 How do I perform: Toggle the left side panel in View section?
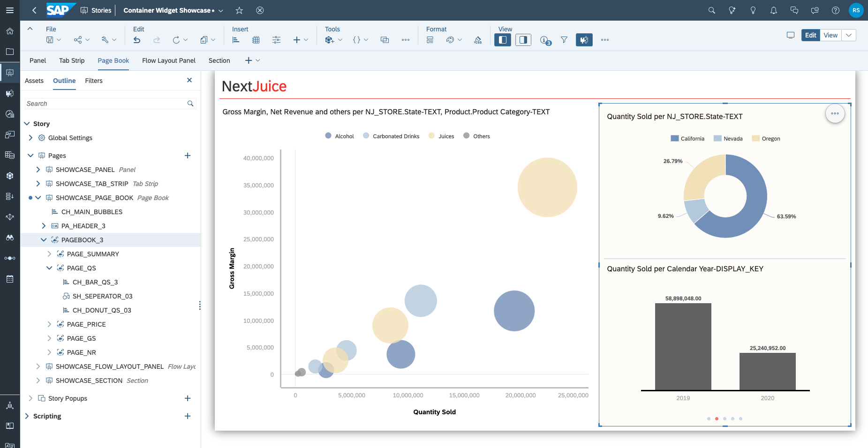coord(502,40)
